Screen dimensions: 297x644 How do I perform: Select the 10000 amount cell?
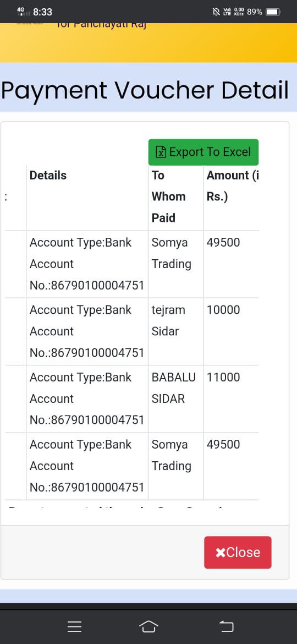coord(231,331)
